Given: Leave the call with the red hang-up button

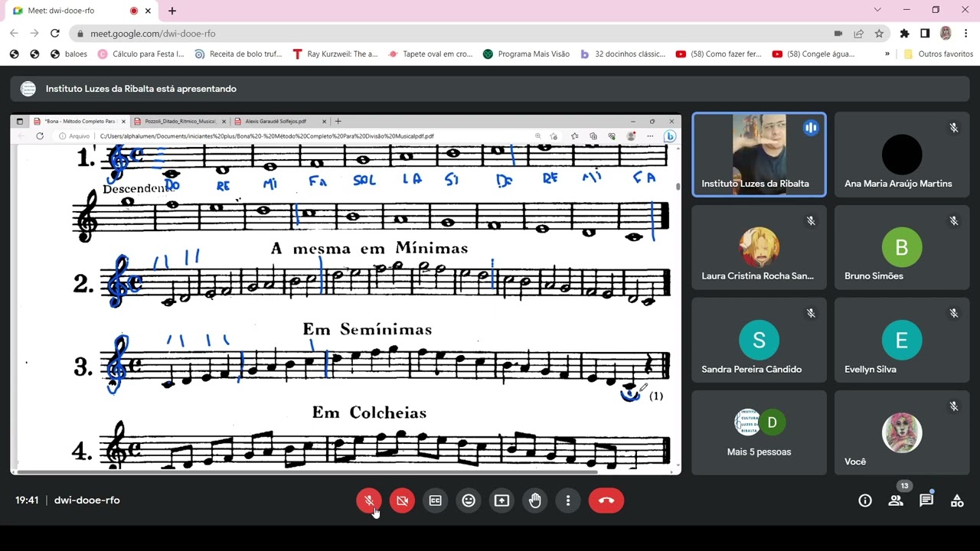Looking at the screenshot, I should [606, 500].
